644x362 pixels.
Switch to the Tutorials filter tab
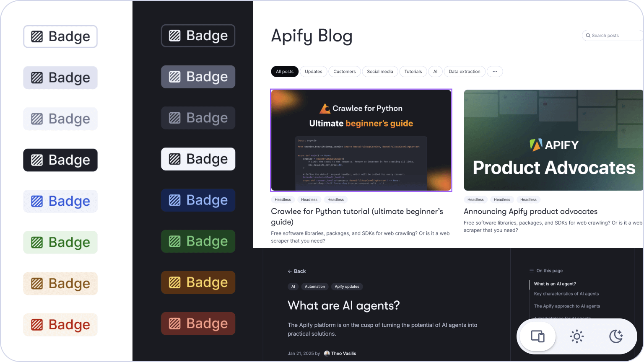pyautogui.click(x=413, y=71)
